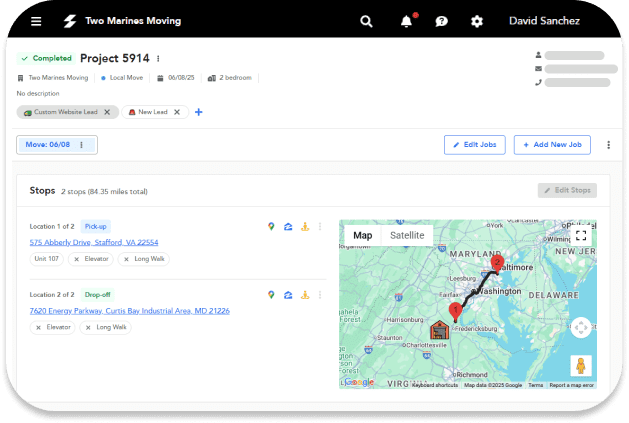Screen dimensions: 629x423
Task: Add a new tag with plus icon
Action: point(199,112)
